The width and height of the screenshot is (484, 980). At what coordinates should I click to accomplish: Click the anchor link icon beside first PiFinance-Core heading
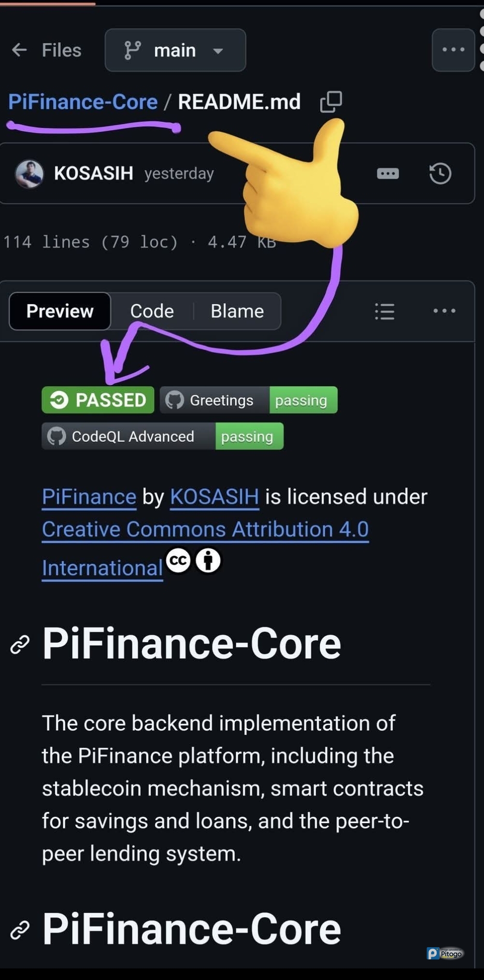[x=20, y=644]
